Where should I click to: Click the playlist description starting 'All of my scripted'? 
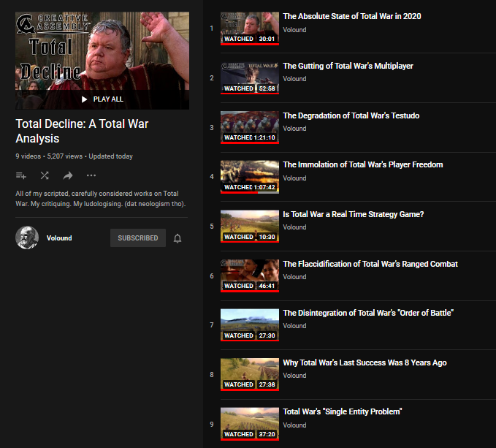(101, 199)
